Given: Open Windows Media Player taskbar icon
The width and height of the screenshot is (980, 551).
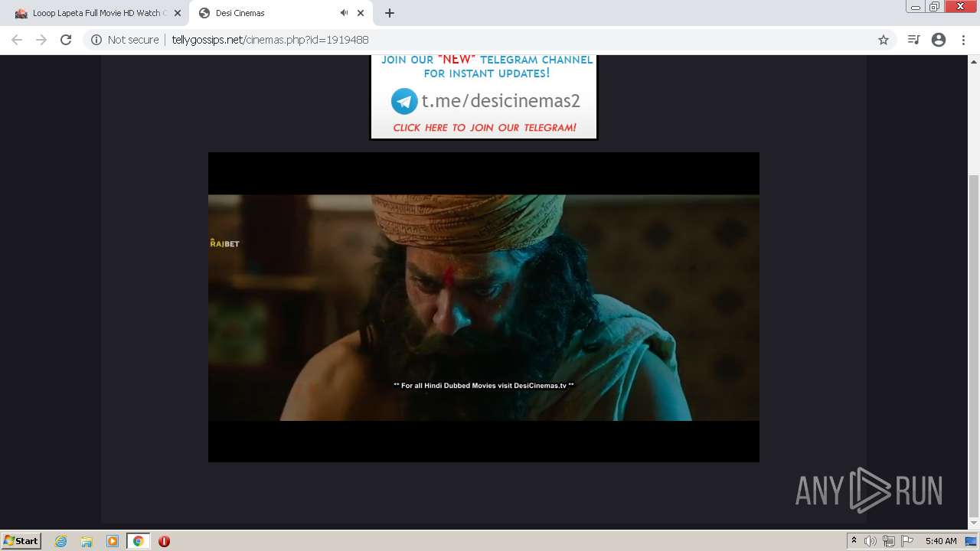Looking at the screenshot, I should (113, 541).
